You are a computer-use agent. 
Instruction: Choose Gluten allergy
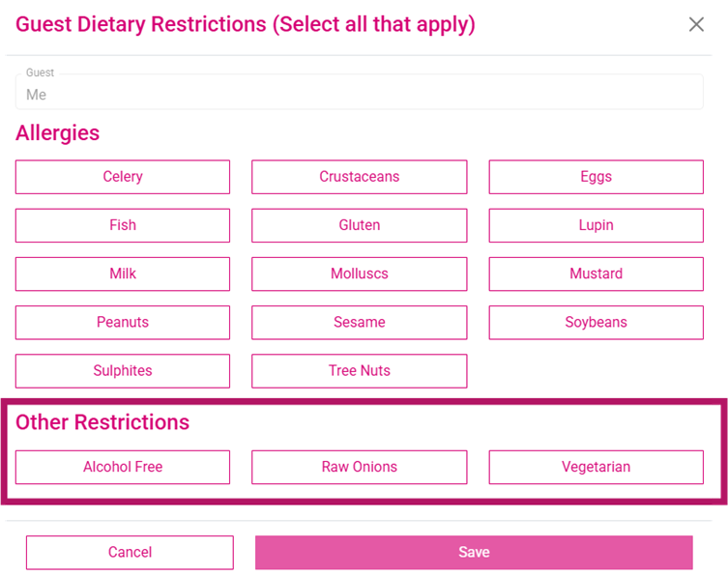click(360, 225)
